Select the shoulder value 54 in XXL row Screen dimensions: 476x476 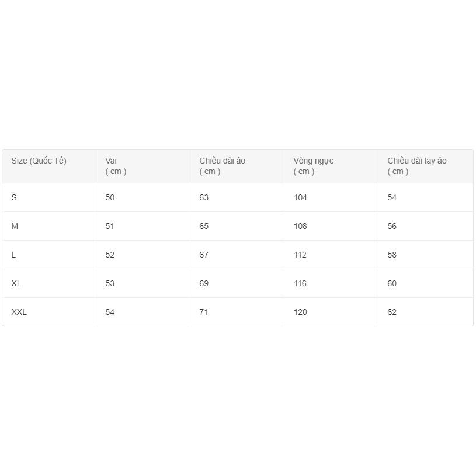click(x=110, y=312)
